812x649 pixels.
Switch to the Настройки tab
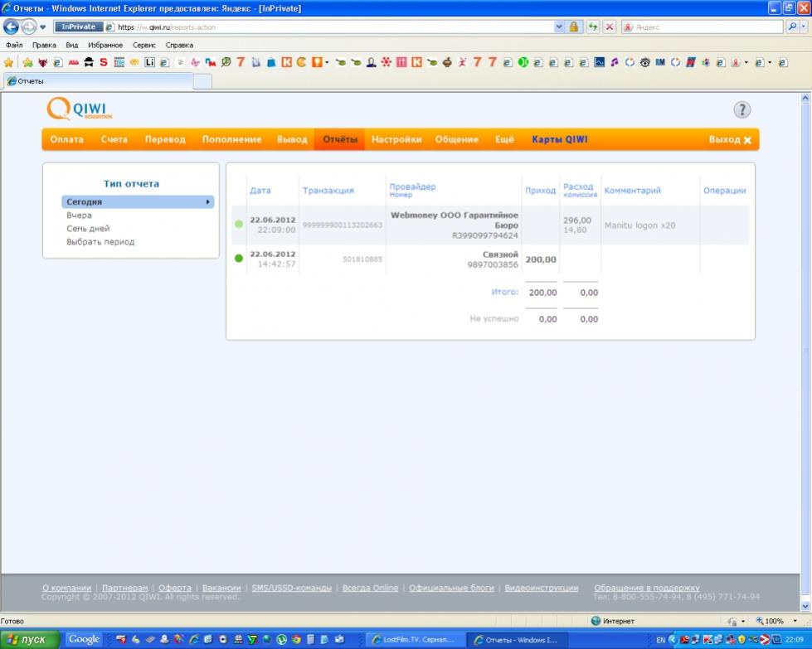click(x=396, y=139)
